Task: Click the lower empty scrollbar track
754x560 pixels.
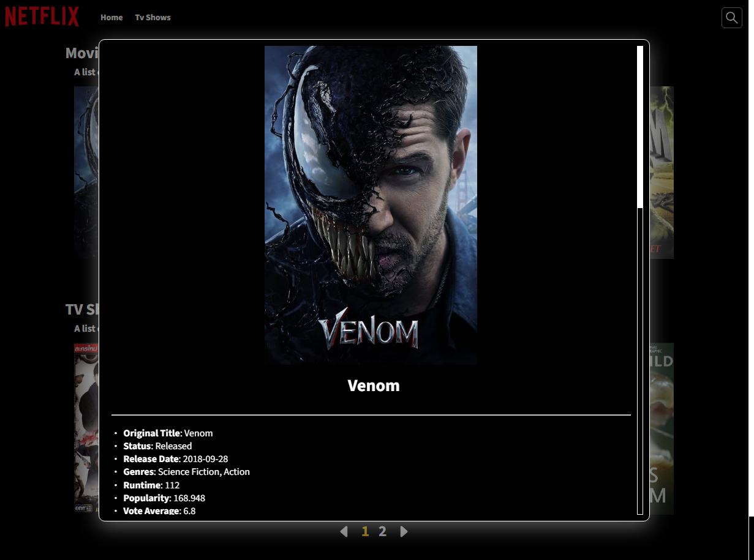Action: coord(640,361)
